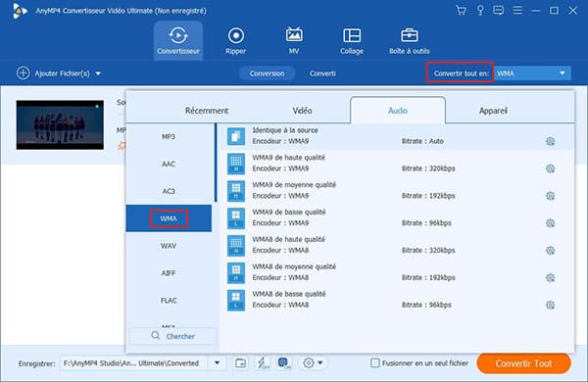Toggle the lightning acceleration icon
The width and height of the screenshot is (588, 382).
click(x=263, y=362)
